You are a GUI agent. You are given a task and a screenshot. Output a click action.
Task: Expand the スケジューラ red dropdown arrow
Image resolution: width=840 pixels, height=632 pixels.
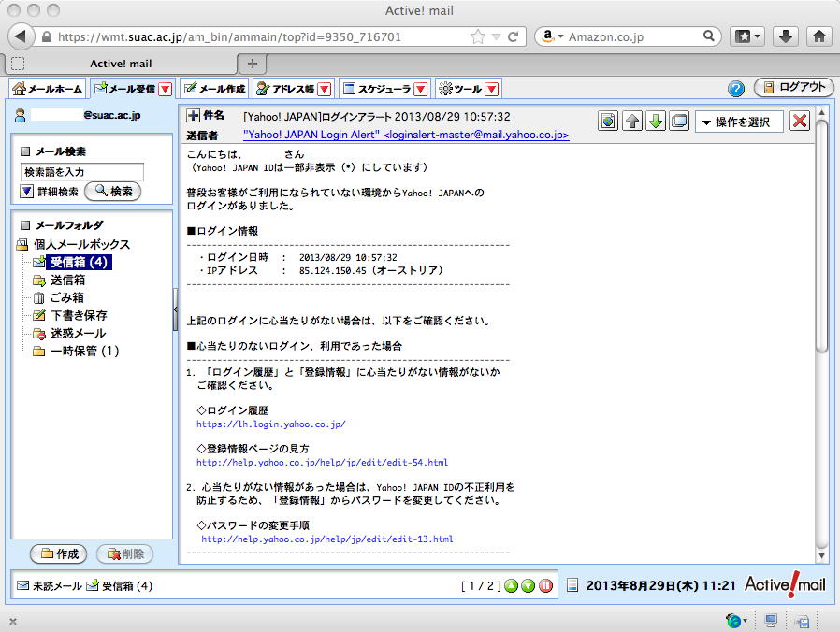[x=421, y=89]
